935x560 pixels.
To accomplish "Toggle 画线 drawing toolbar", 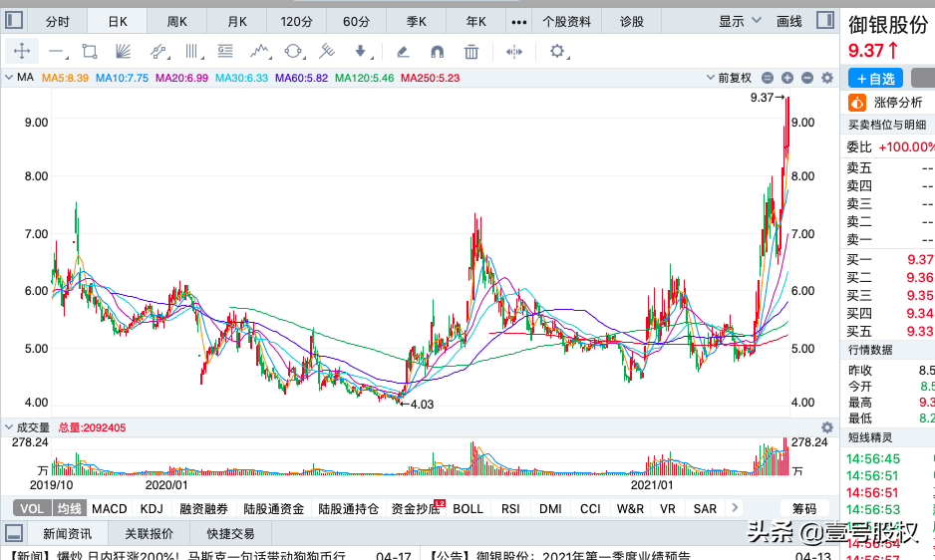I will pos(788,22).
